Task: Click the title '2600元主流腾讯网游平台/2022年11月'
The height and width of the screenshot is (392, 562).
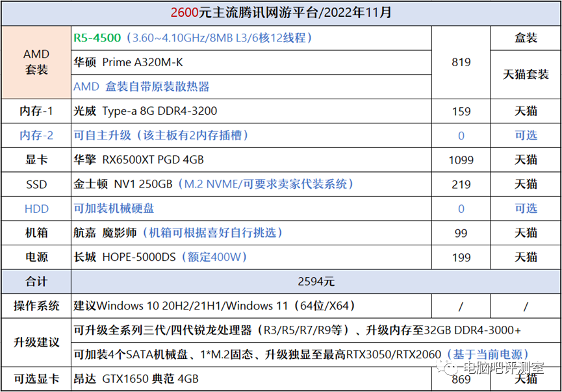Action: [281, 13]
